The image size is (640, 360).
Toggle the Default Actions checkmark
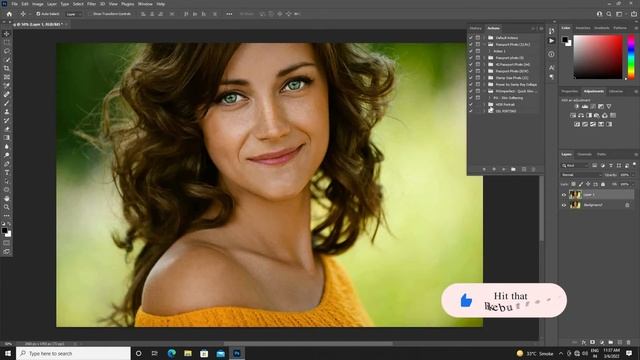471,38
